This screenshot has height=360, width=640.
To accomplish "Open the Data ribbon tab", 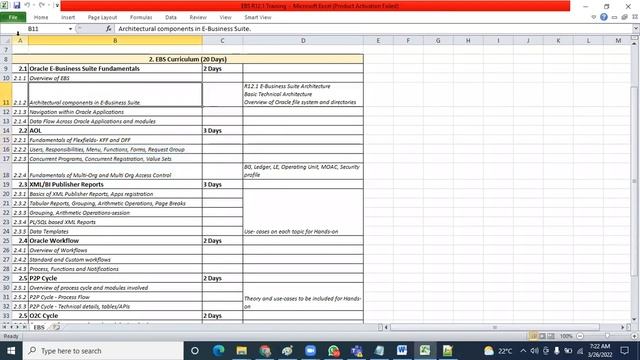I will point(171,17).
